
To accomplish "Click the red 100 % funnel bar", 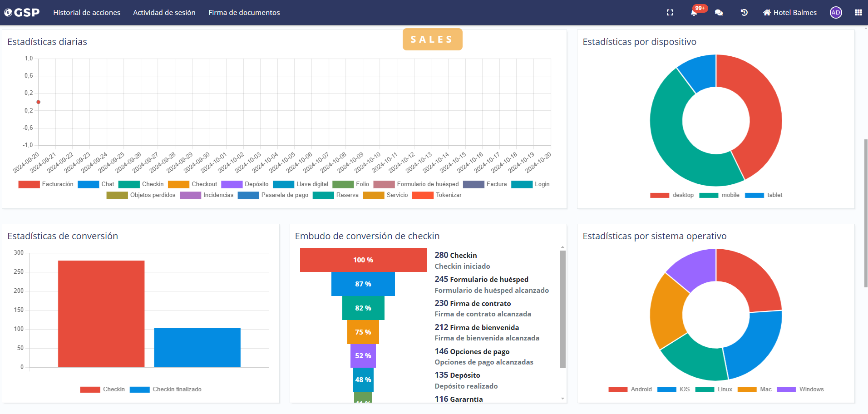I will (x=363, y=260).
